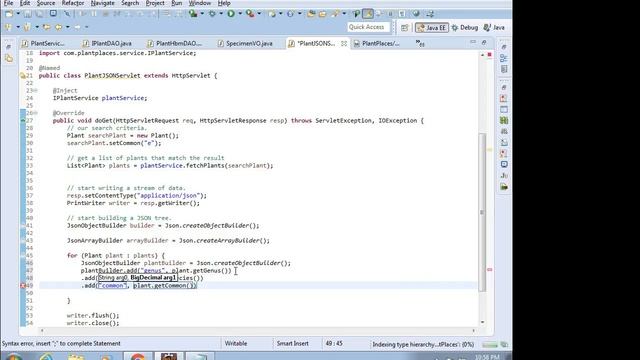Click the horizontal editor scrollbar track

[x=258, y=331]
